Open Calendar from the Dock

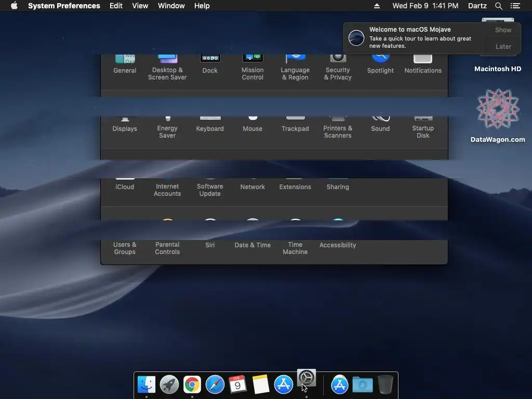[x=237, y=385]
